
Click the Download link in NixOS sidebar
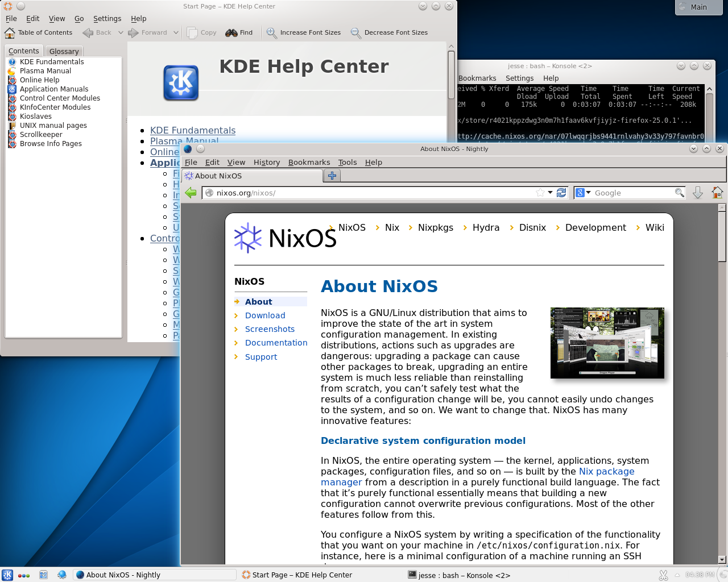click(265, 315)
